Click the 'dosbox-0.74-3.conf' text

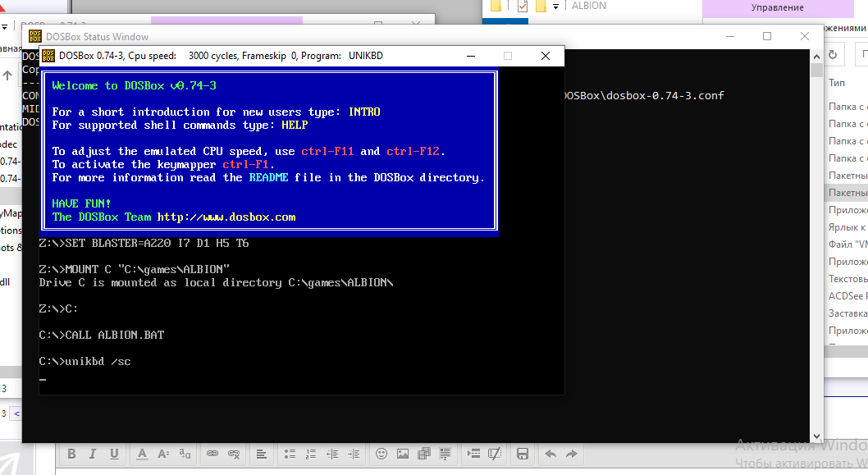pos(665,95)
